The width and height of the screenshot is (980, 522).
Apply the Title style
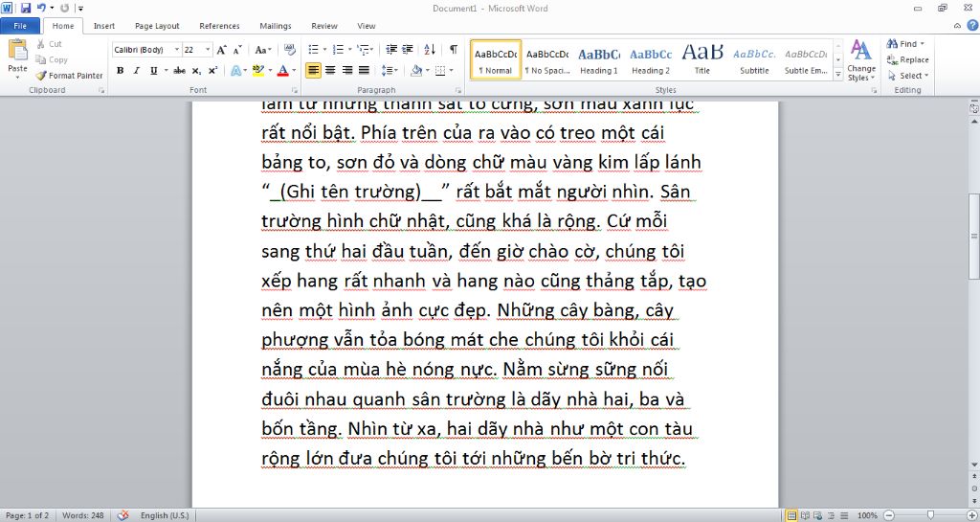click(x=702, y=60)
